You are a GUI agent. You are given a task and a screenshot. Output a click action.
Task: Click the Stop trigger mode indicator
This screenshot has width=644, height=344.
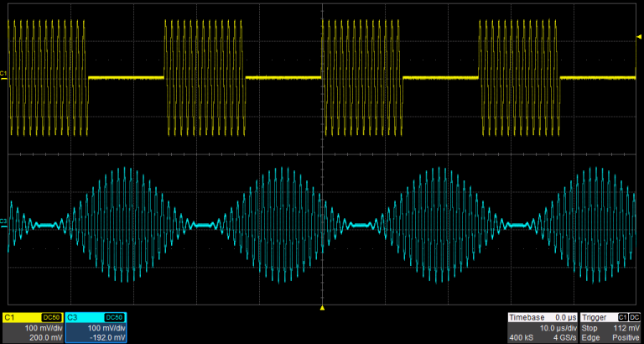591,328
